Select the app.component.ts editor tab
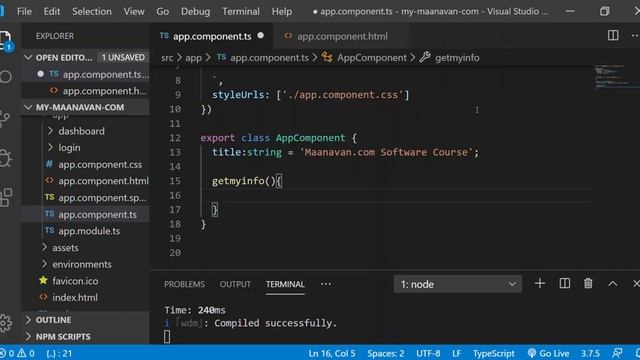Image resolution: width=640 pixels, height=360 pixels. 212,36
